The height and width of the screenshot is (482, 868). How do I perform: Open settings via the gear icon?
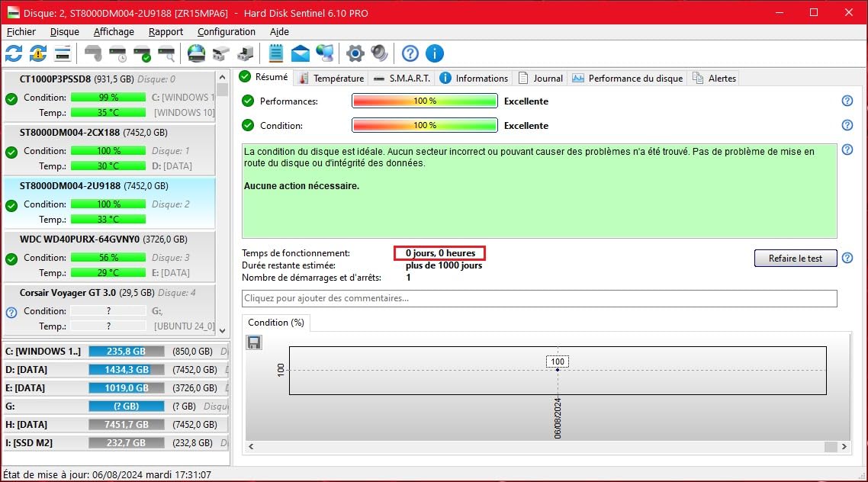tap(355, 53)
